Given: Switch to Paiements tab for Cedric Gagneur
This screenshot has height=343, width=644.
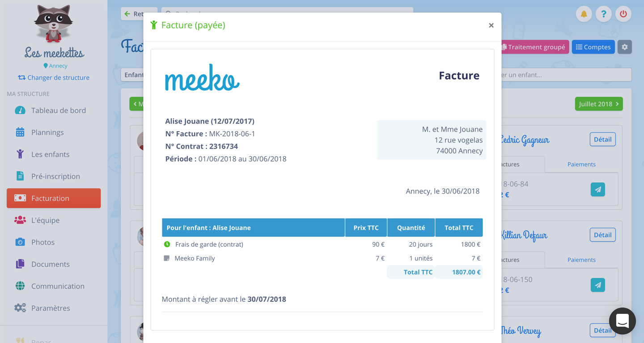Looking at the screenshot, I should 581,164.
